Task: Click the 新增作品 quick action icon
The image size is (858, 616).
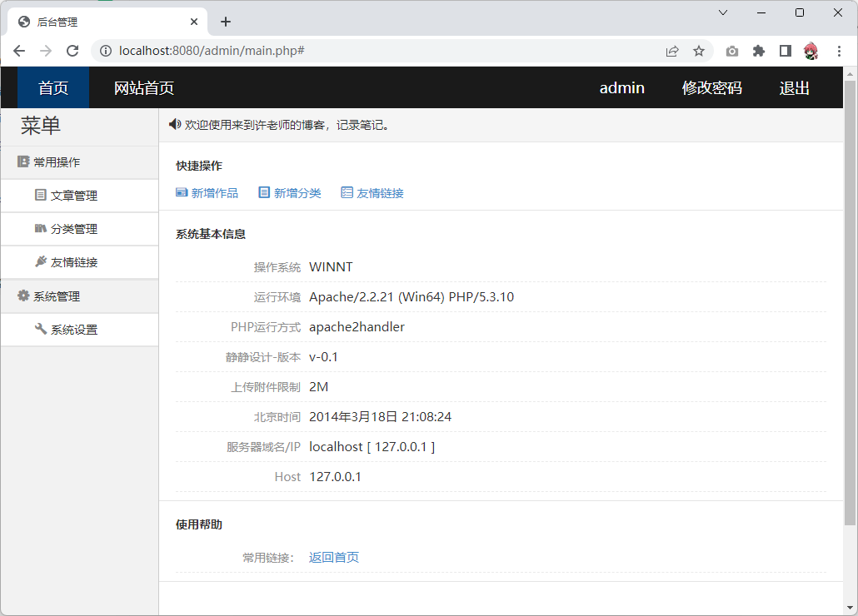Action: (x=182, y=192)
